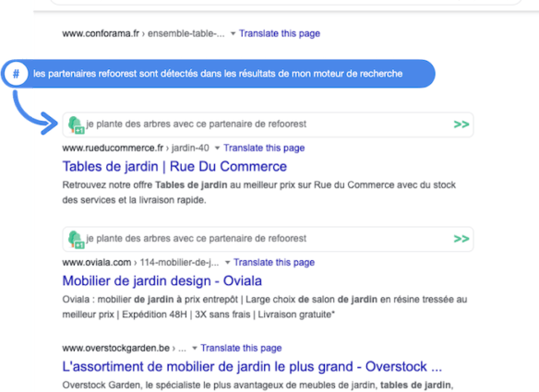The height and width of the screenshot is (392, 539).
Task: Expand dropdown arrow next to conforama.fr URL
Action: pyautogui.click(x=233, y=34)
